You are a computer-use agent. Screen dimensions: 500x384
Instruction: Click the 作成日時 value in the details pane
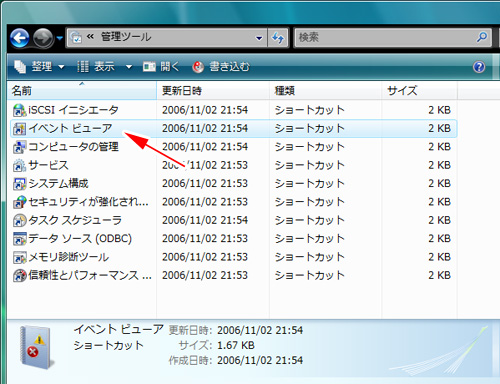click(x=260, y=360)
